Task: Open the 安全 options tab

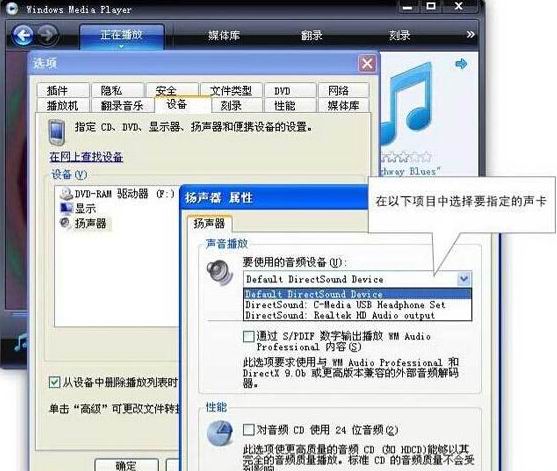Action: click(172, 91)
